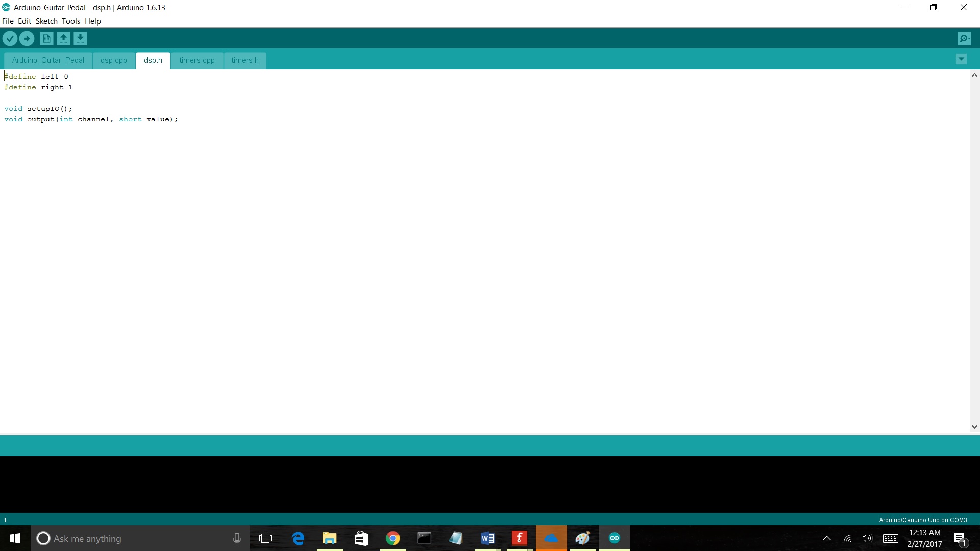Open the Sketch menu
Viewport: 980px width, 551px height.
tap(46, 21)
